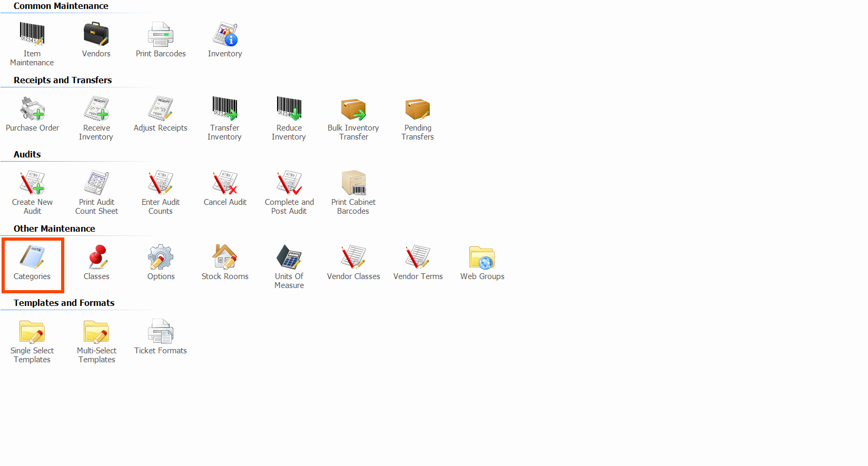
Task: Create a new Purchase Order
Action: click(x=32, y=109)
